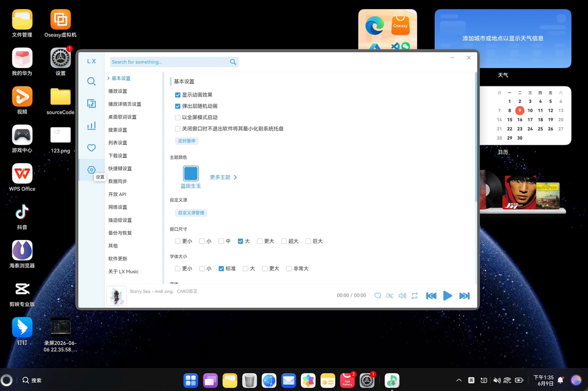Click the taskbar 搜索 button
Screen dimensions: 588x391
click(x=32, y=380)
